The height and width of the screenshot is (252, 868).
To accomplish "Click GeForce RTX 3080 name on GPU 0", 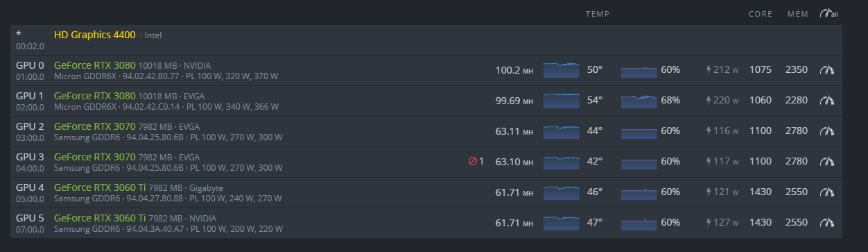I will 95,65.
